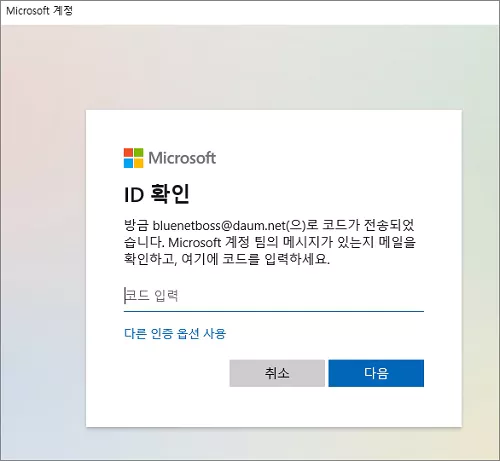Select the ID 확인 heading text
This screenshot has height=461, width=500.
pos(157,194)
